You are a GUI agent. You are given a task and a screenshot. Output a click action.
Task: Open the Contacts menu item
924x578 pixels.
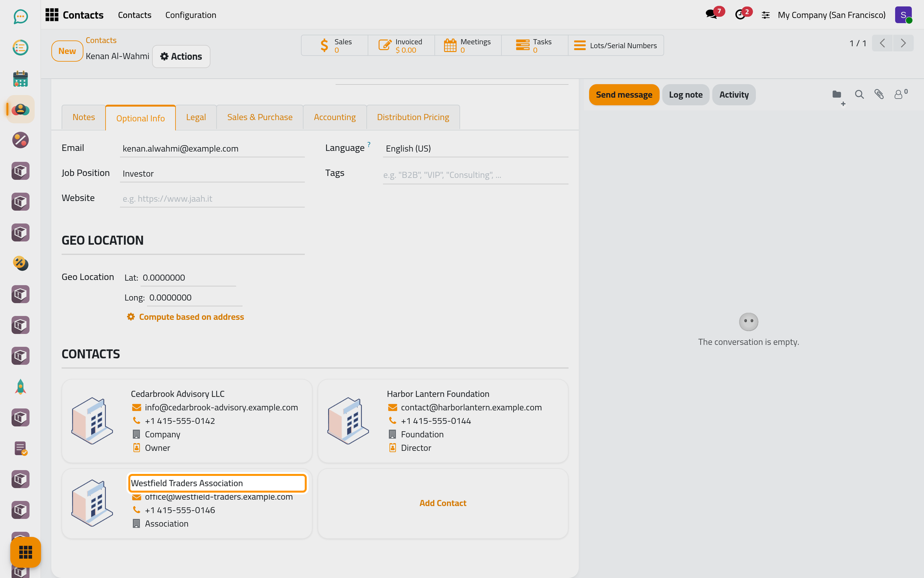pyautogui.click(x=134, y=15)
